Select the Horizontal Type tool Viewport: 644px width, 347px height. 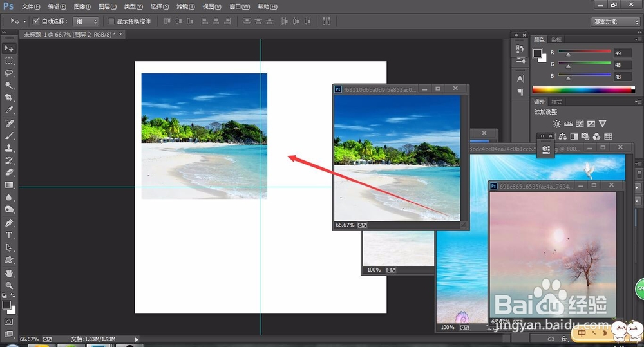pyautogui.click(x=8, y=235)
